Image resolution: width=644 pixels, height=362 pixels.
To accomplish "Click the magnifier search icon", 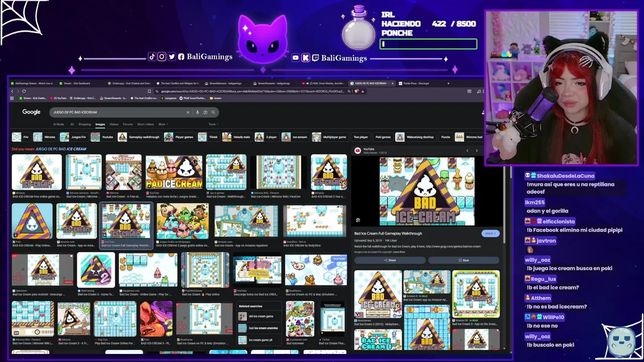I will click(213, 112).
